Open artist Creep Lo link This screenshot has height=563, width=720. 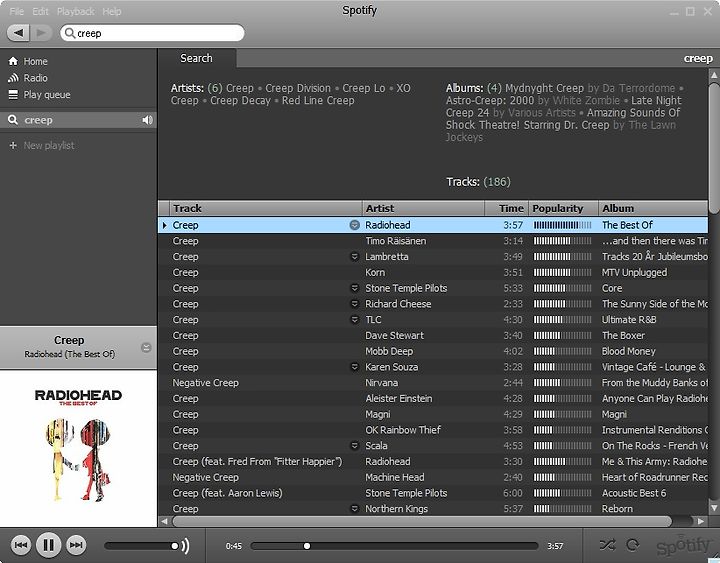click(364, 88)
